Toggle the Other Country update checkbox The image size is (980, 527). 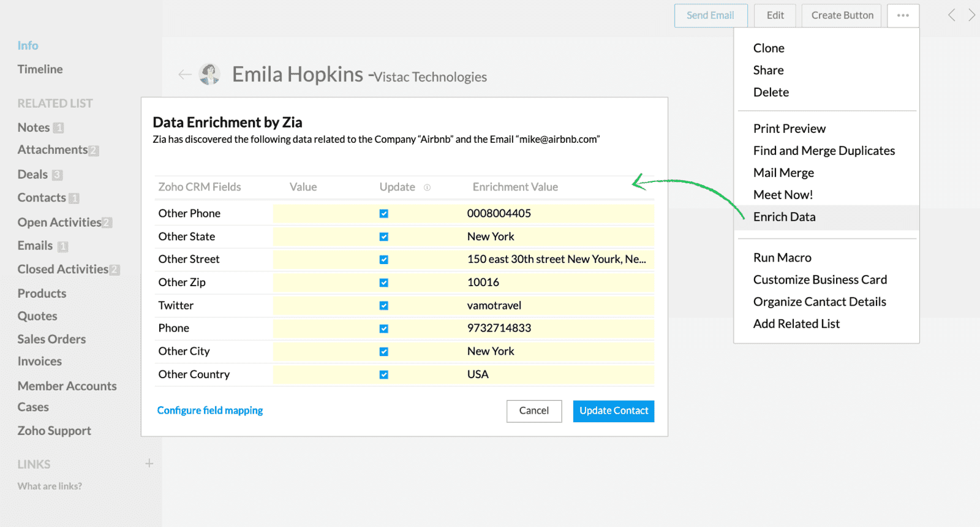point(383,374)
